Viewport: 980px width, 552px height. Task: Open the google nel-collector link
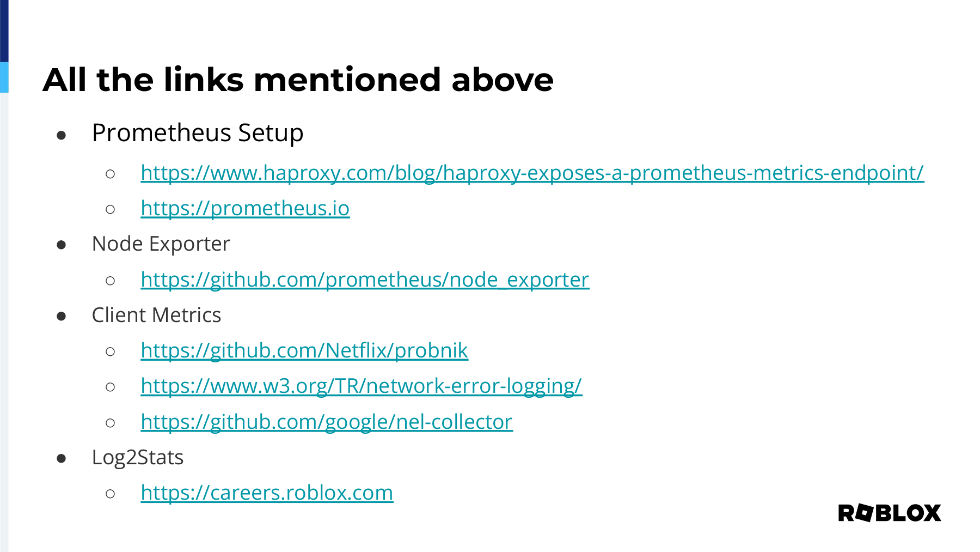click(x=327, y=422)
